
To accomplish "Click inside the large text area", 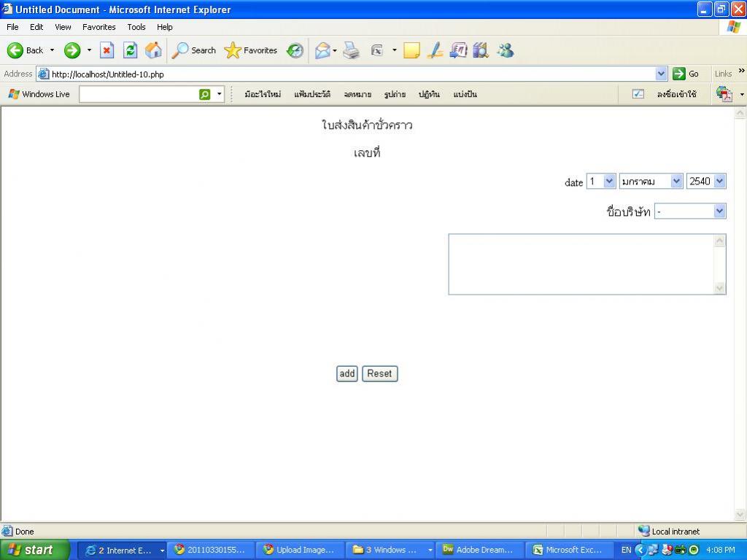I will [581, 264].
